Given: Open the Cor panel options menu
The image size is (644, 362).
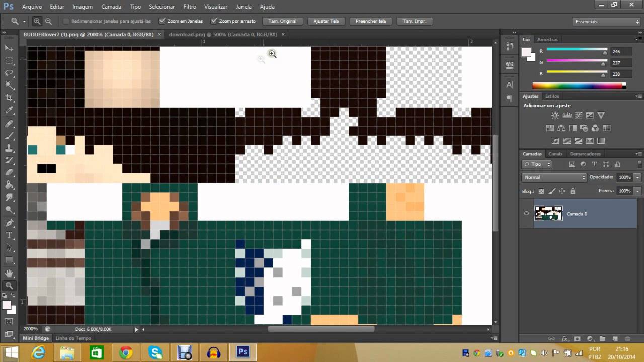Looking at the screenshot, I should 638,40.
